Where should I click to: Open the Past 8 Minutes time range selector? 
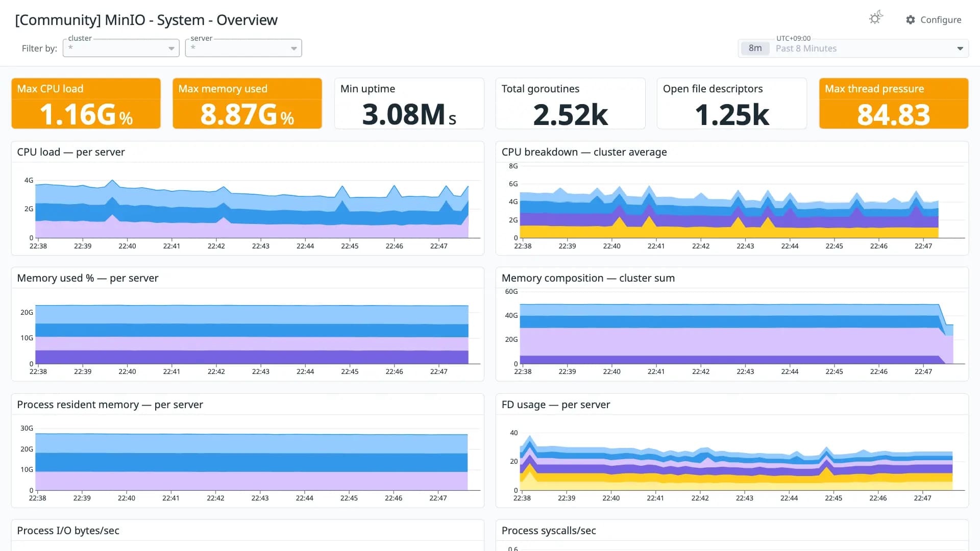[x=853, y=48]
